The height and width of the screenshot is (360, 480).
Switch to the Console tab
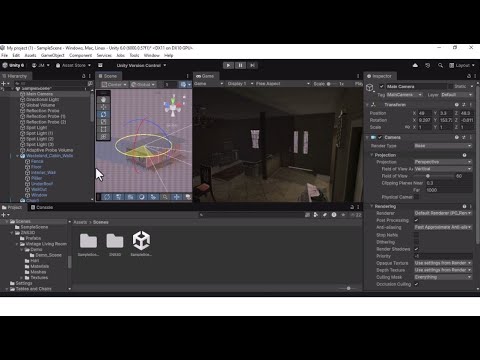[x=42, y=207]
